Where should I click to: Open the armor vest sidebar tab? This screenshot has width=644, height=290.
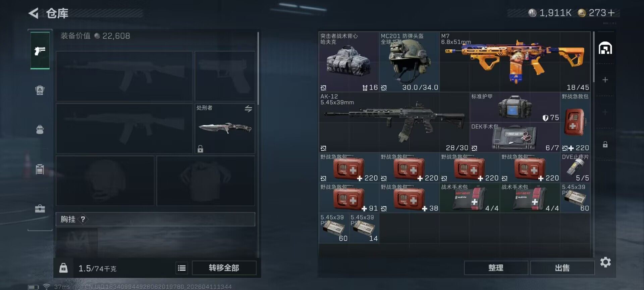[x=40, y=90]
